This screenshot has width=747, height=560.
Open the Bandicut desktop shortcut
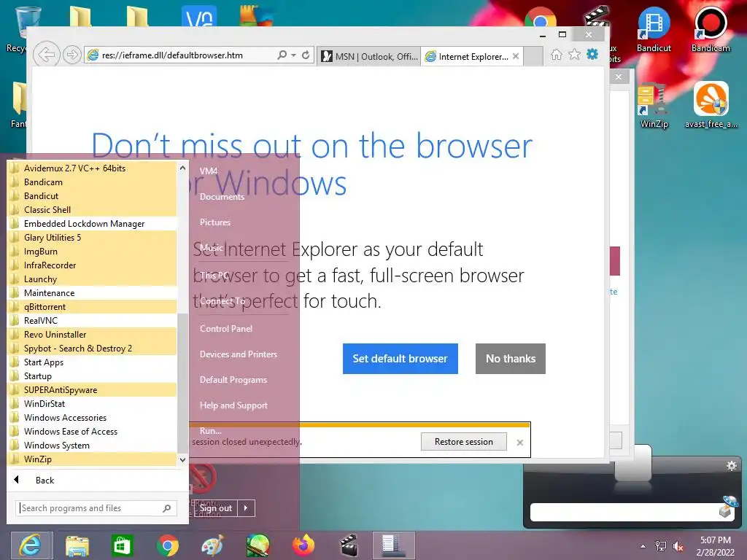tap(654, 29)
